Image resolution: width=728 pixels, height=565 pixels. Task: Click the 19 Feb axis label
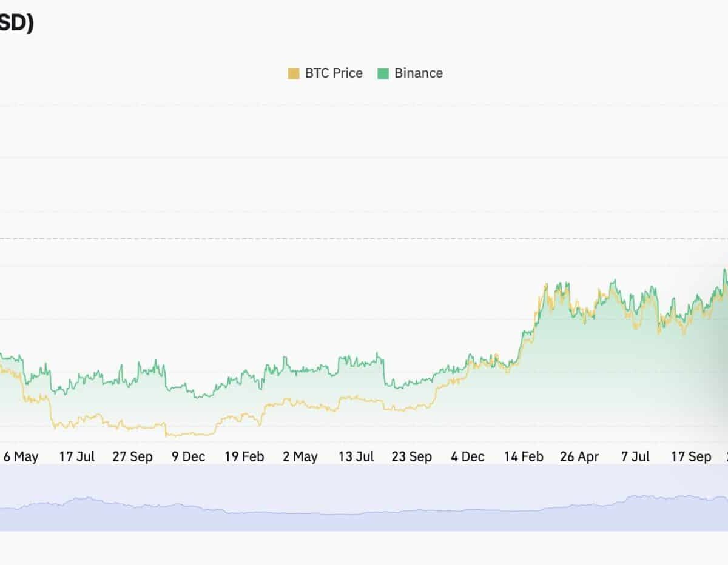pyautogui.click(x=244, y=456)
